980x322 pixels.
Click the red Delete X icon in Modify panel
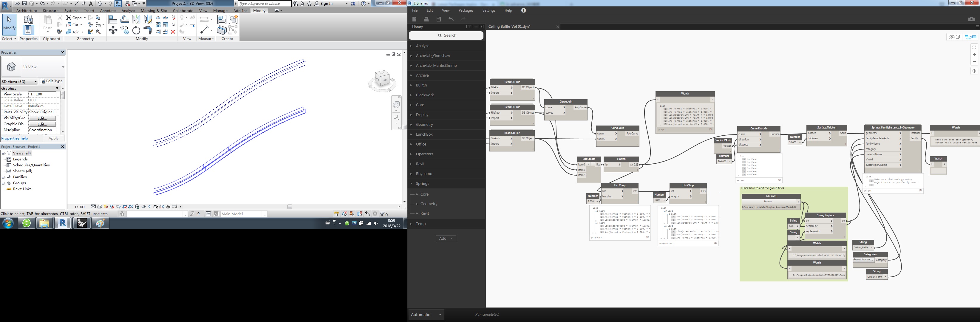[x=173, y=32]
